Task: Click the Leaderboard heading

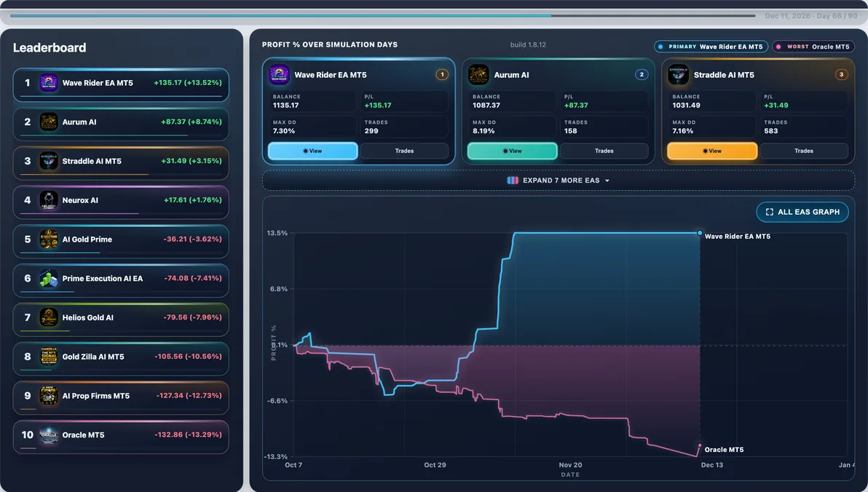Action: tap(50, 47)
